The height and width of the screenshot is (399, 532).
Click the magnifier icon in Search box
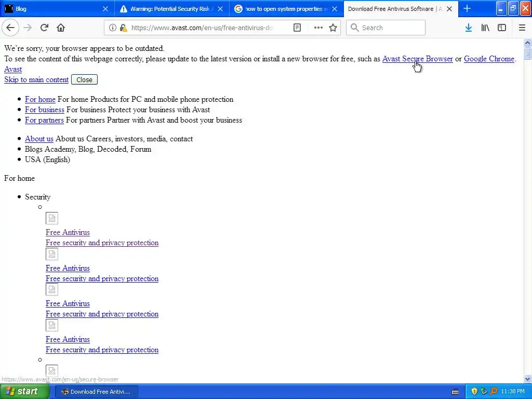click(354, 28)
